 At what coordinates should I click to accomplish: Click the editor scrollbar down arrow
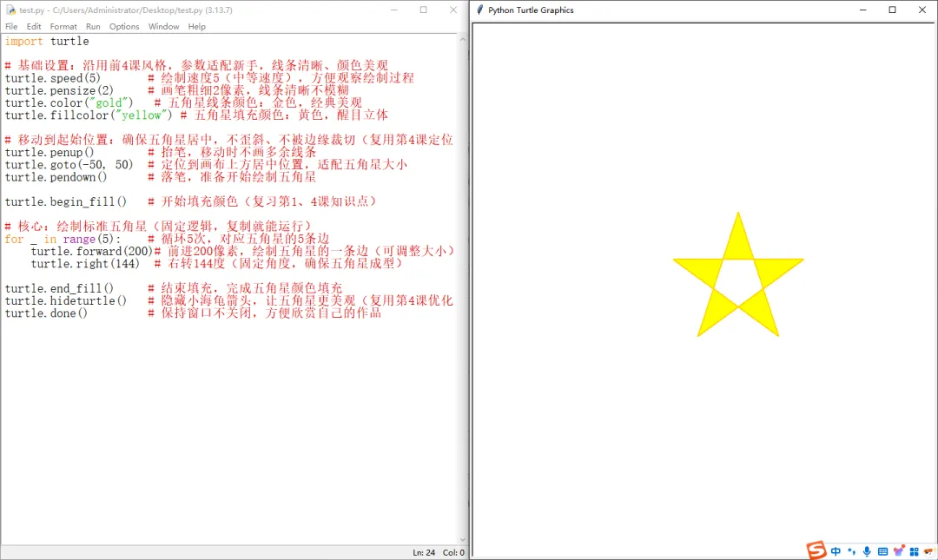coord(462,540)
